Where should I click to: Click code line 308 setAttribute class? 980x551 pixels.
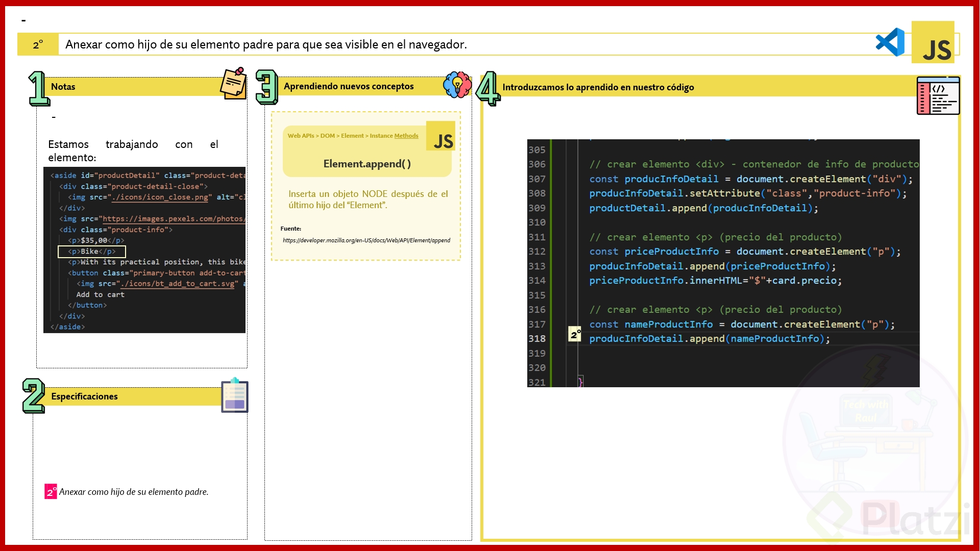click(748, 193)
